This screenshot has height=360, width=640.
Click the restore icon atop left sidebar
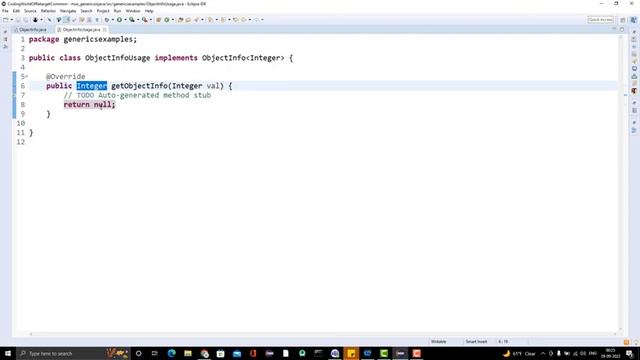(5, 31)
